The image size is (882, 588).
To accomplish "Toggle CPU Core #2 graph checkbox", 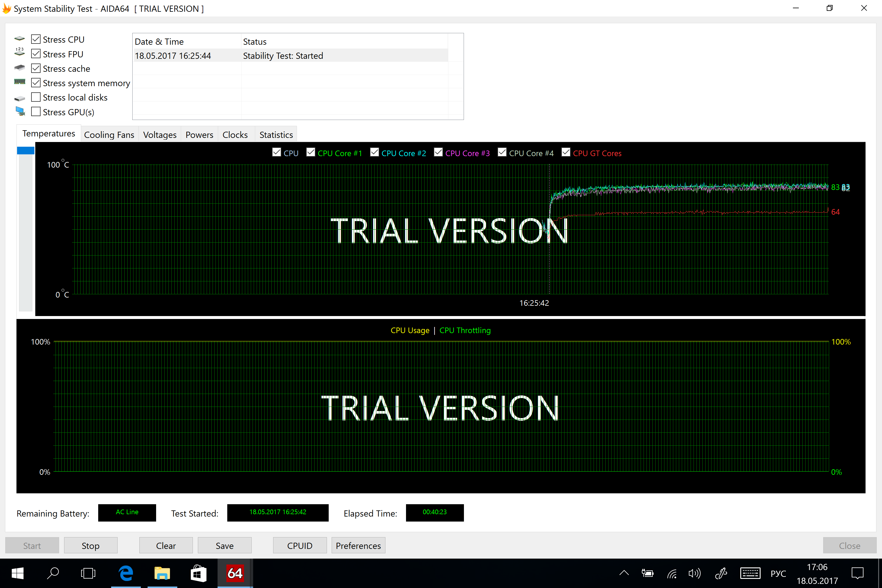I will pyautogui.click(x=374, y=152).
